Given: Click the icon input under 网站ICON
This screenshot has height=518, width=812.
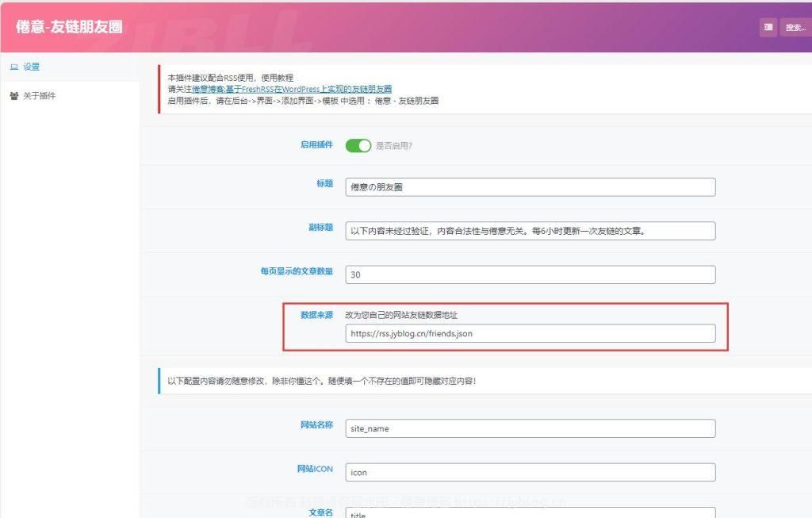Looking at the screenshot, I should click(x=530, y=471).
